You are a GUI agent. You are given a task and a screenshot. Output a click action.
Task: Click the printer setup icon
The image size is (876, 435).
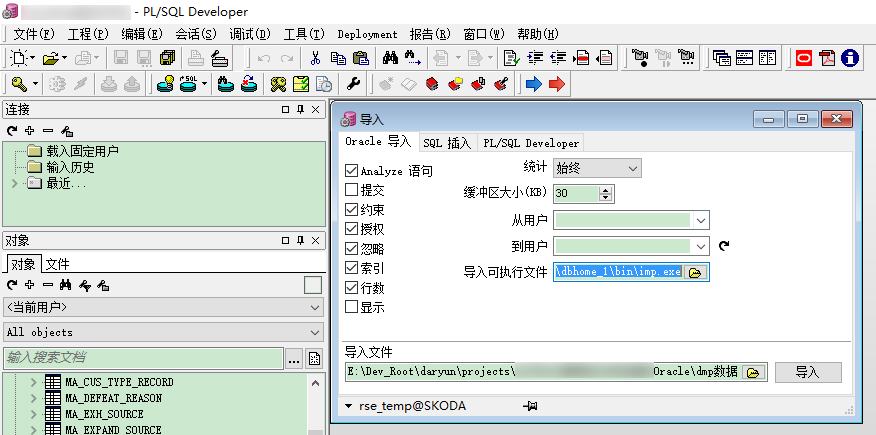point(220,58)
